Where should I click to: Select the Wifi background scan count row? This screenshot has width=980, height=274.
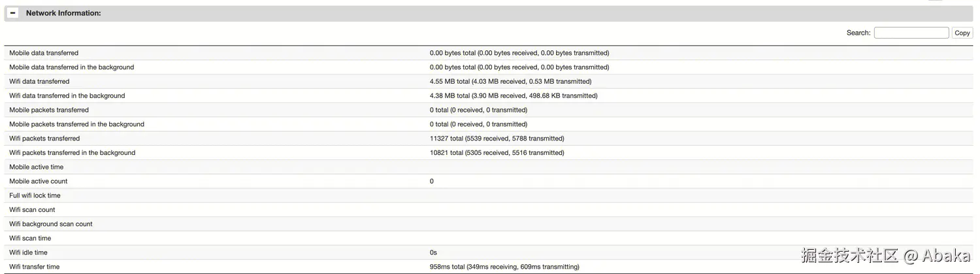point(51,224)
